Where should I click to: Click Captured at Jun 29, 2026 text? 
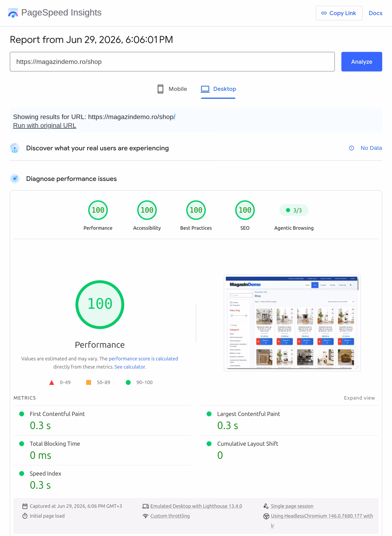click(76, 506)
